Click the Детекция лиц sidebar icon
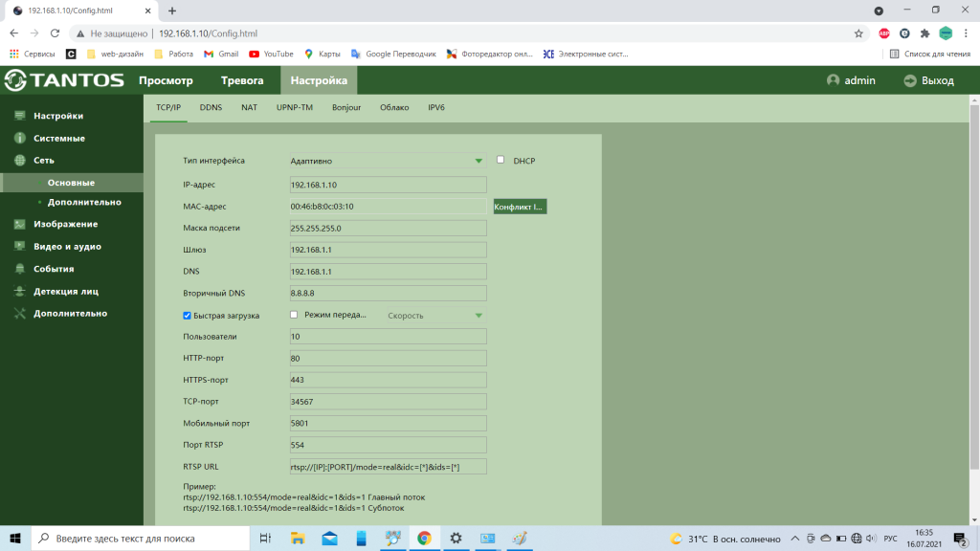This screenshot has height=551, width=980. point(19,291)
